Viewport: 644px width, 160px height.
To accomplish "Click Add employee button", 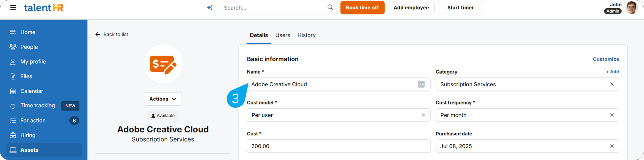I will click(x=411, y=8).
